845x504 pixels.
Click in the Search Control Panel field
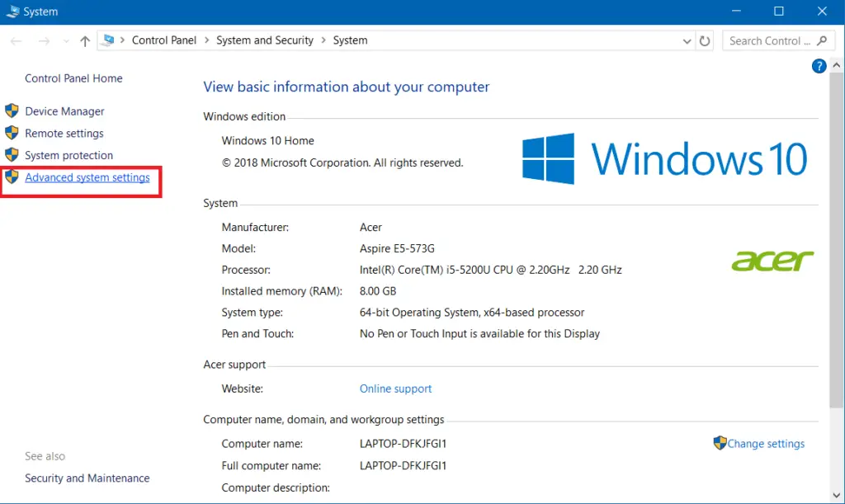coord(765,40)
